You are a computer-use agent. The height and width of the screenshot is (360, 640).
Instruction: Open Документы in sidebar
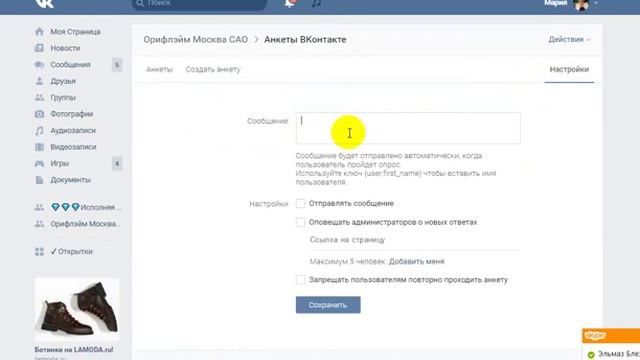tap(70, 180)
